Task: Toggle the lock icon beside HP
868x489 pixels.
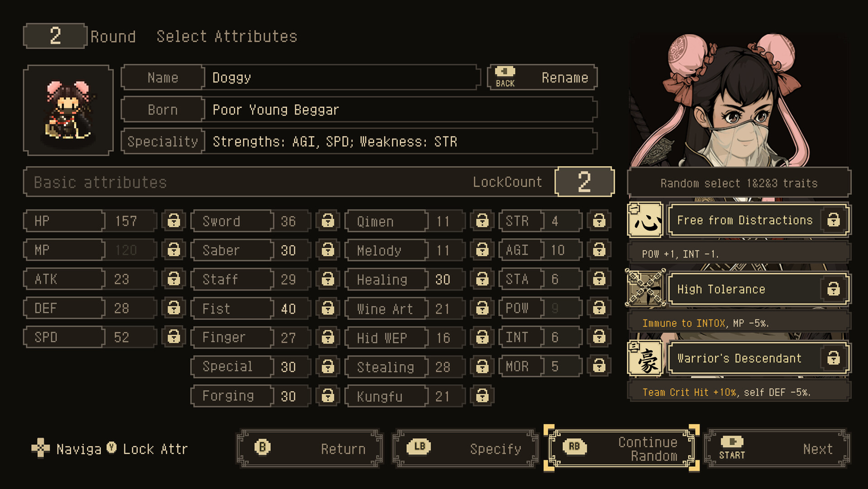Action: point(174,221)
